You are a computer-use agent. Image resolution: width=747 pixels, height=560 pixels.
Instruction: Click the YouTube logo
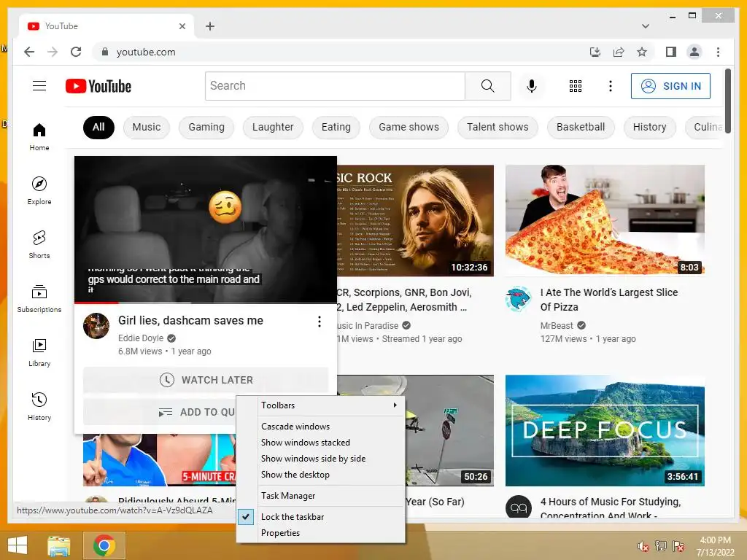pyautogui.click(x=98, y=86)
